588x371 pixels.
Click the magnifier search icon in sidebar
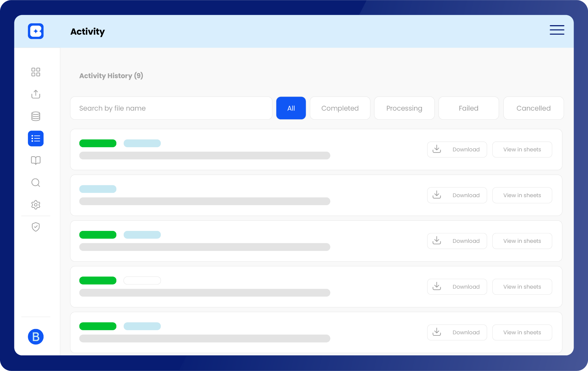point(36,183)
